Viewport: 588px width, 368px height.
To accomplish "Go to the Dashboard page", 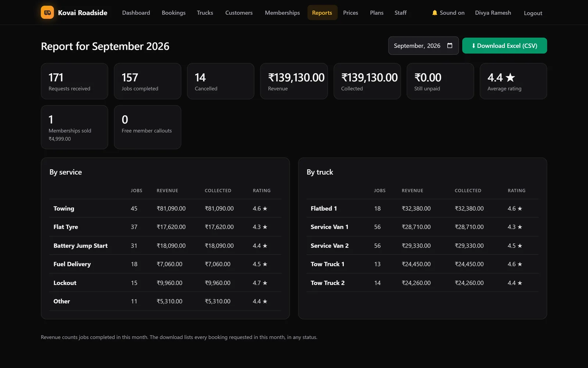I will pyautogui.click(x=136, y=13).
